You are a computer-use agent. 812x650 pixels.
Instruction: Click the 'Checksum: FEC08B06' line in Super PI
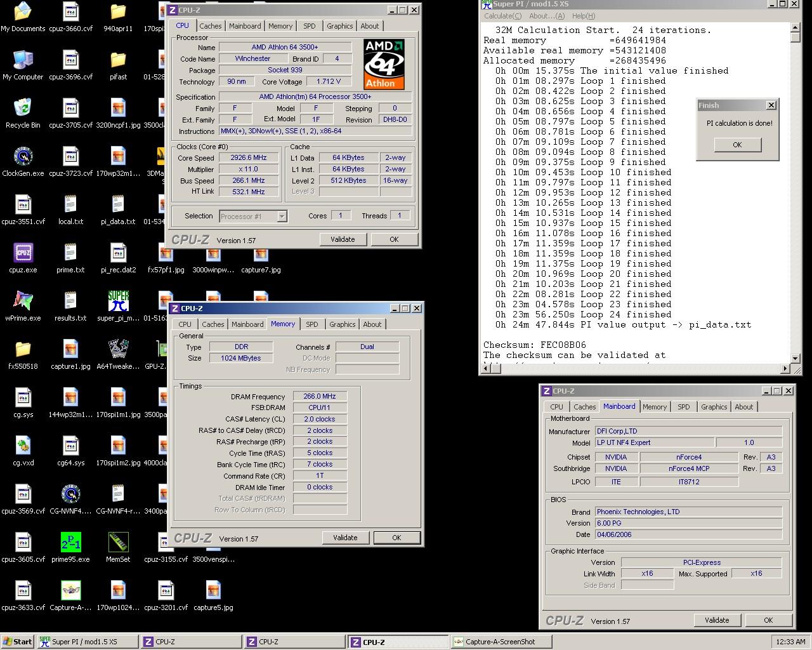coord(535,345)
